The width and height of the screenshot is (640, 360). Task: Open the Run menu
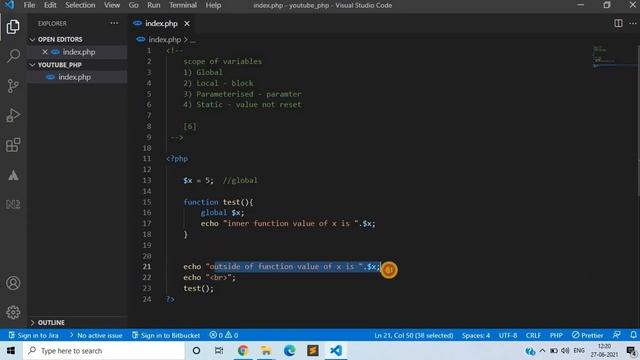153,5
